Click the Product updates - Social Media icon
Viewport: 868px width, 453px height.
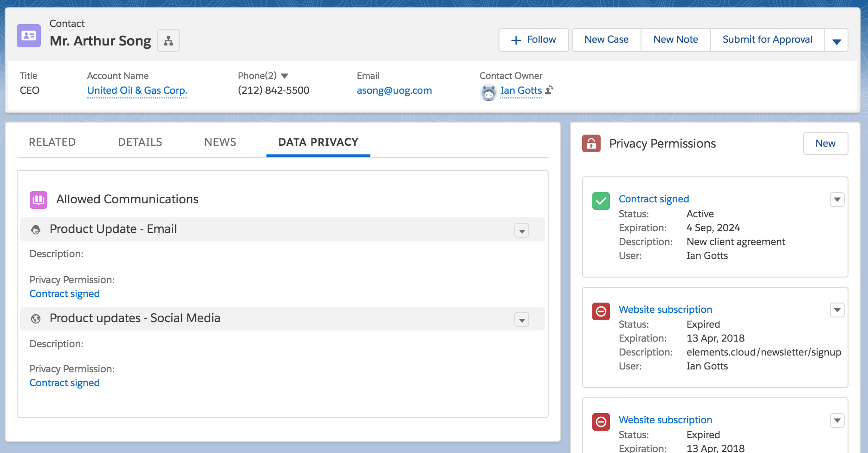tap(36, 319)
